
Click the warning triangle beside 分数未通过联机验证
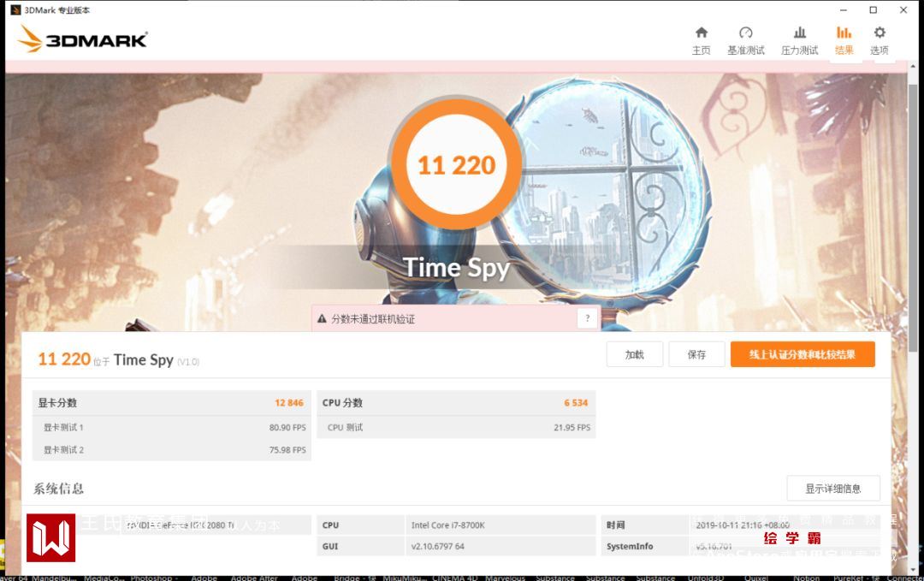pyautogui.click(x=322, y=319)
